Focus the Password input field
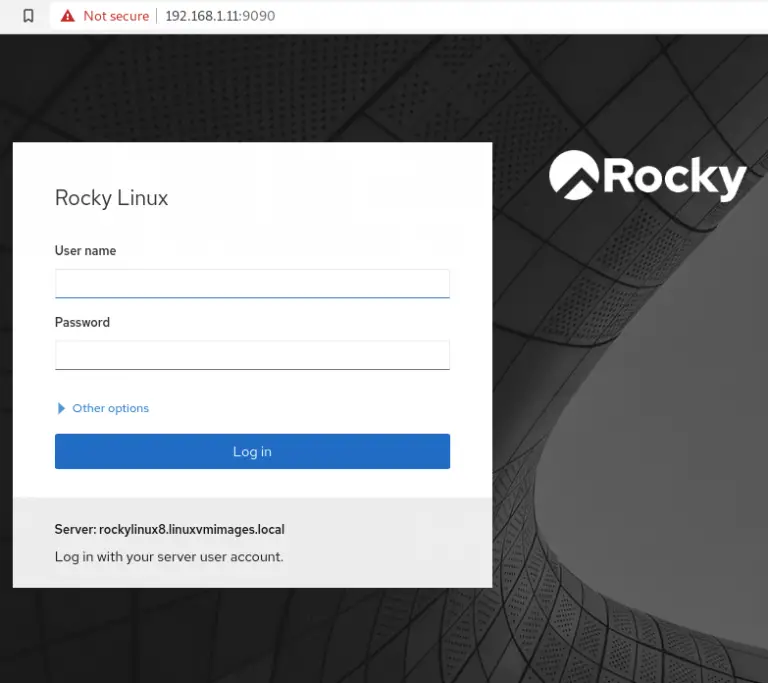Image resolution: width=768 pixels, height=683 pixels. (x=252, y=355)
